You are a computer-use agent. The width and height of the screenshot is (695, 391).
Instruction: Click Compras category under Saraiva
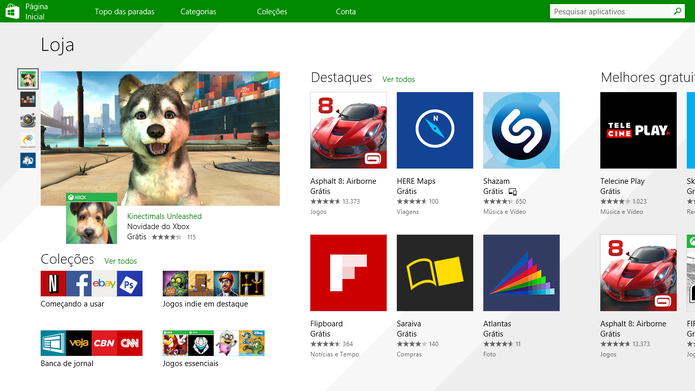[409, 354]
